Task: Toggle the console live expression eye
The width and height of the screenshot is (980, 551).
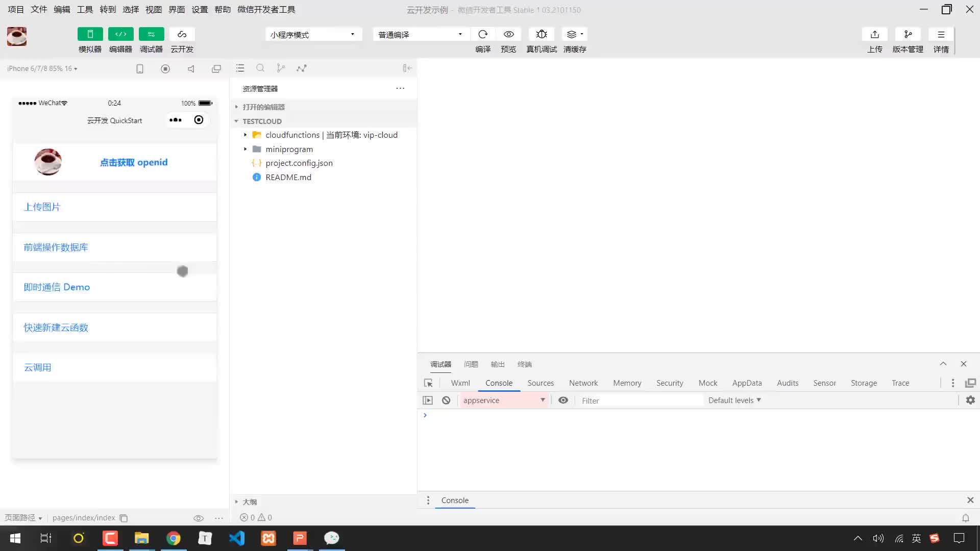Action: coord(563,400)
